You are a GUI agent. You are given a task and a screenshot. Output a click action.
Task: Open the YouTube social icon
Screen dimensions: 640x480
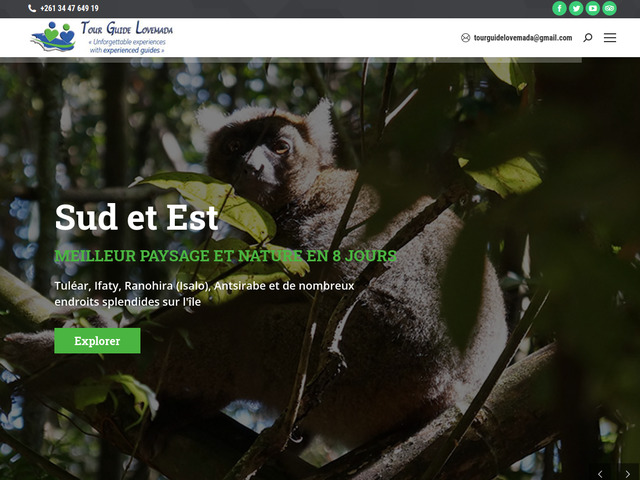pyautogui.click(x=593, y=8)
